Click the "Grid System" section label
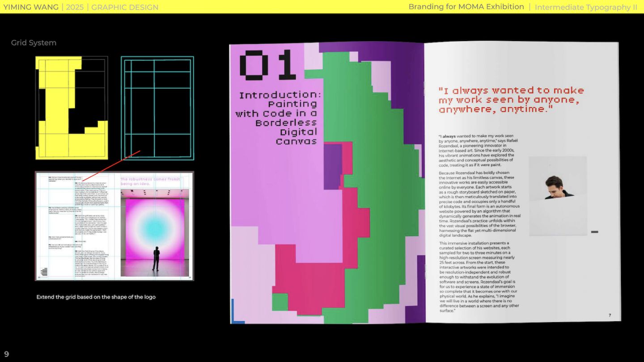 pyautogui.click(x=34, y=43)
